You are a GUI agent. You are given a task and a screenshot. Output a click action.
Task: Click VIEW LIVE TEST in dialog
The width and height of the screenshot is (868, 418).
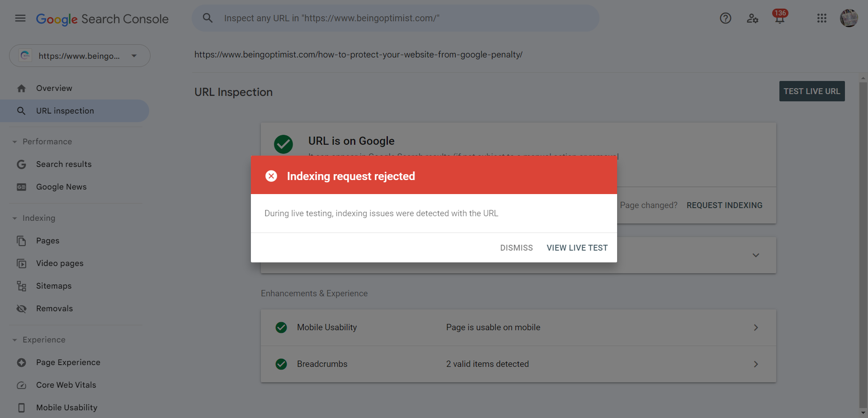(x=577, y=248)
